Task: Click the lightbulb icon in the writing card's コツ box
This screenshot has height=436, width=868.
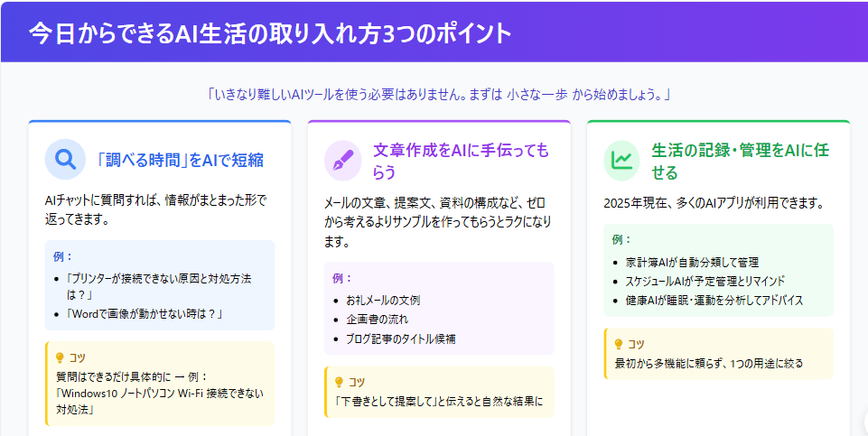Action: pos(339,382)
